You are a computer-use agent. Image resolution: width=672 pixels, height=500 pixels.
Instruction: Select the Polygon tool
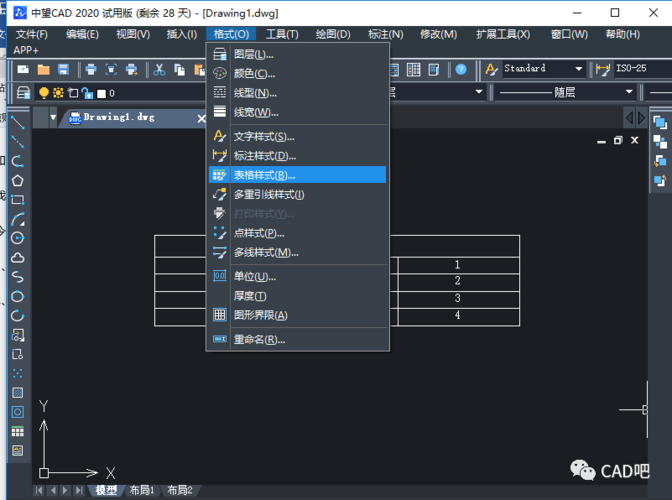(x=18, y=180)
